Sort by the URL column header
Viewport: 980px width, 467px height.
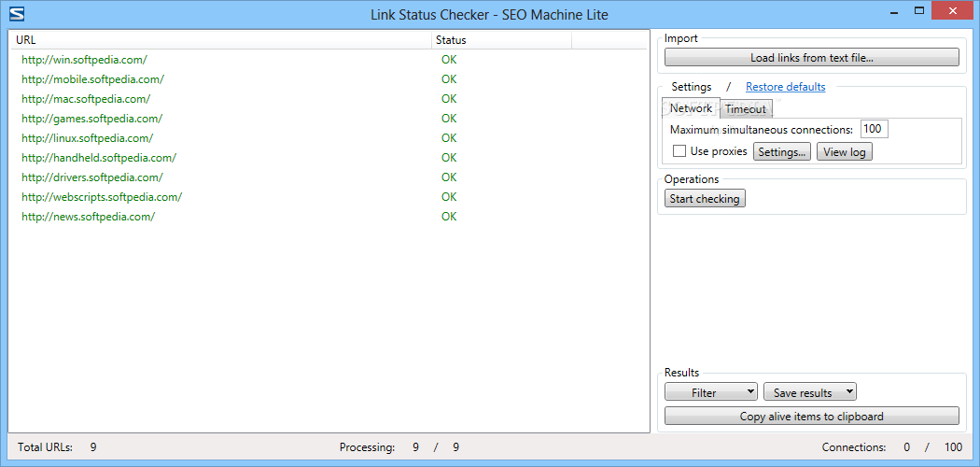[221, 40]
